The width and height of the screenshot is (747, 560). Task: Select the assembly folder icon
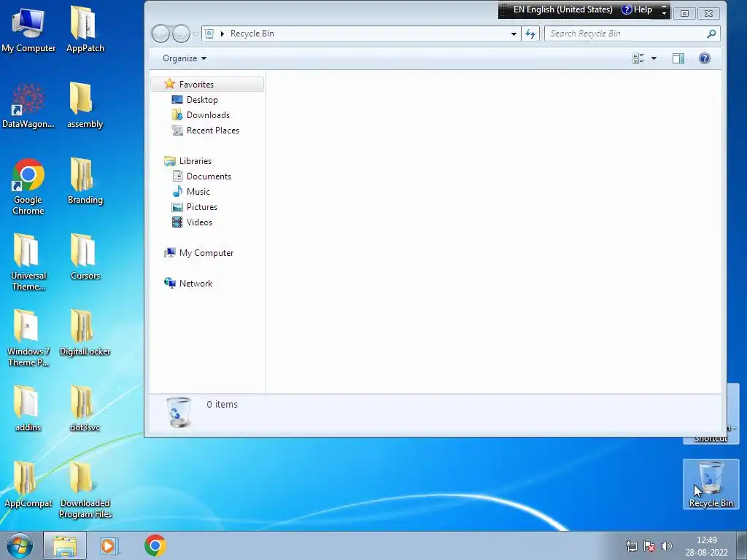(x=85, y=106)
